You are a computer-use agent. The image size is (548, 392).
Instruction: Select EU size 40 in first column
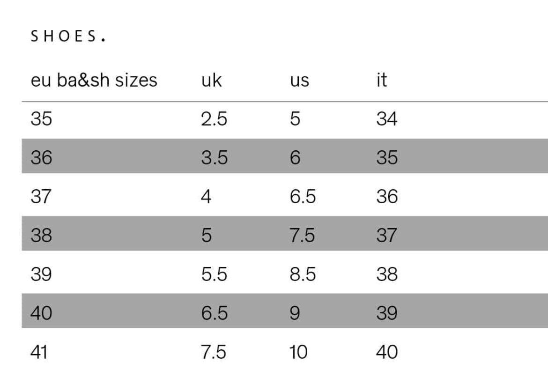41,313
